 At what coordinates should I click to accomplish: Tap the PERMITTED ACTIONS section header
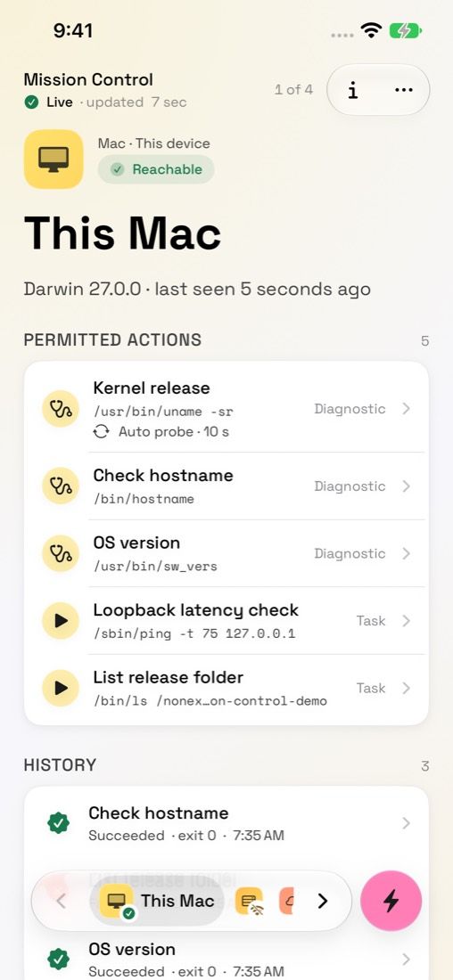point(112,340)
